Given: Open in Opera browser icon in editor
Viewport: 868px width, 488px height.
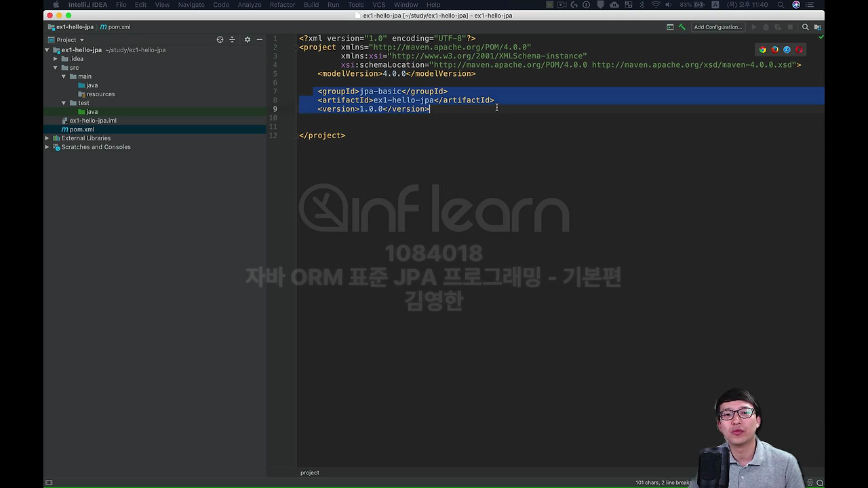Looking at the screenshot, I should 799,49.
